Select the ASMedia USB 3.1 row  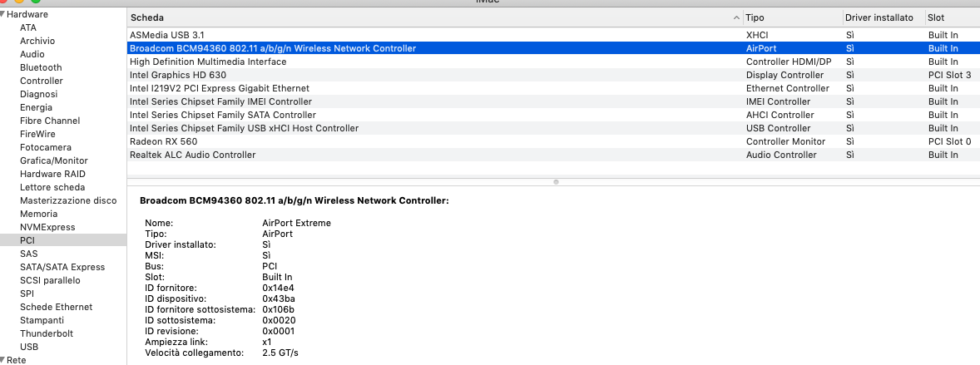point(553,35)
